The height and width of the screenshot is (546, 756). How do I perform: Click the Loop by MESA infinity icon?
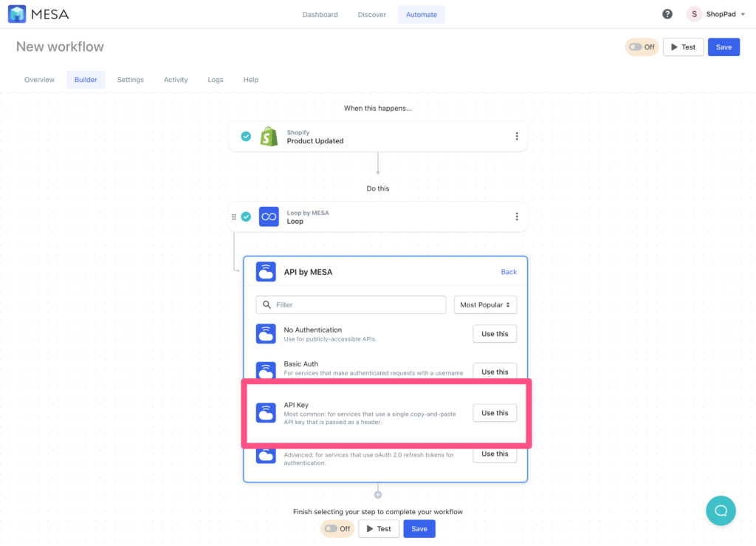point(268,216)
